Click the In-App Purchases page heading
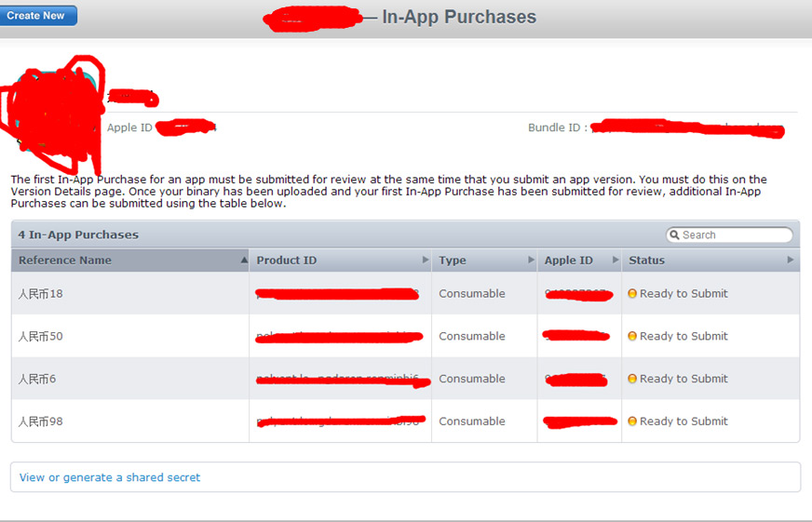The width and height of the screenshot is (812, 522). click(459, 17)
